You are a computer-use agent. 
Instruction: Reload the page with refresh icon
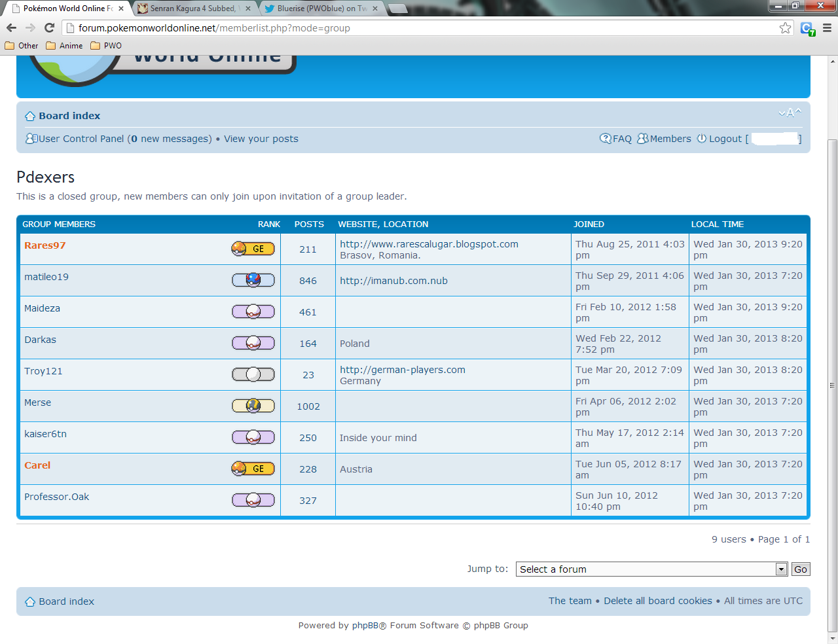click(x=49, y=27)
